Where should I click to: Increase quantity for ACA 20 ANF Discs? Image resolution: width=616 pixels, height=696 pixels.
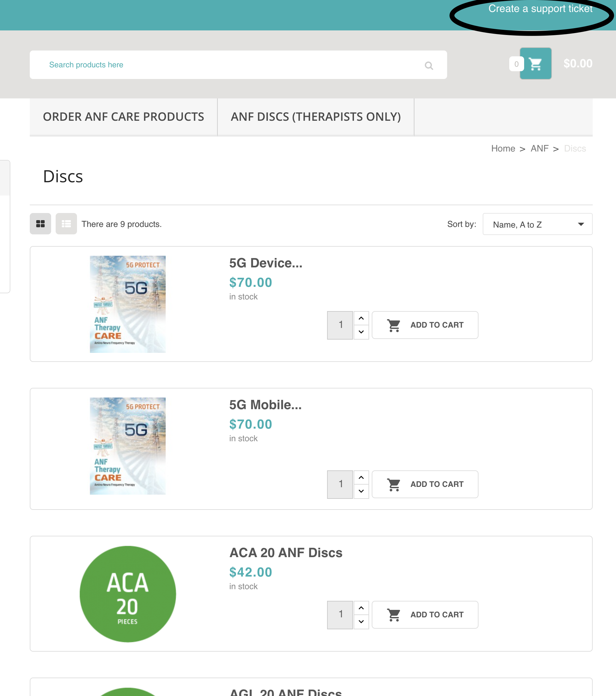pos(361,608)
